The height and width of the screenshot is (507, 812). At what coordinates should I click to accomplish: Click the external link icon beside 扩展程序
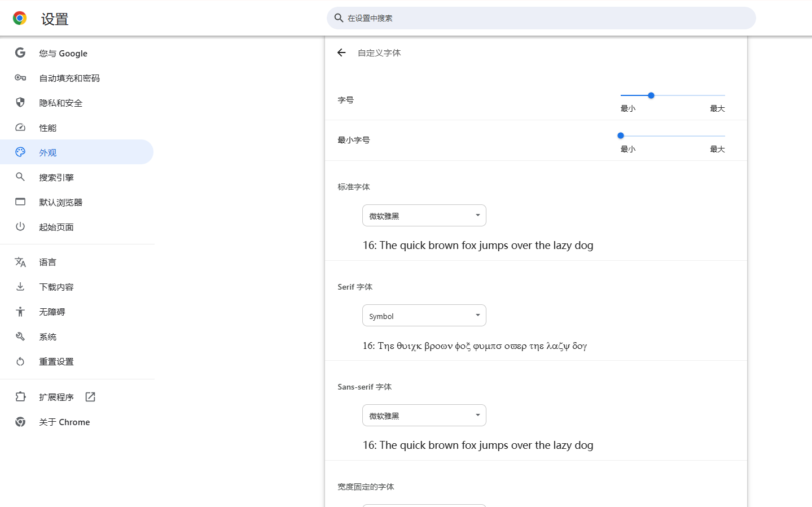(x=90, y=397)
